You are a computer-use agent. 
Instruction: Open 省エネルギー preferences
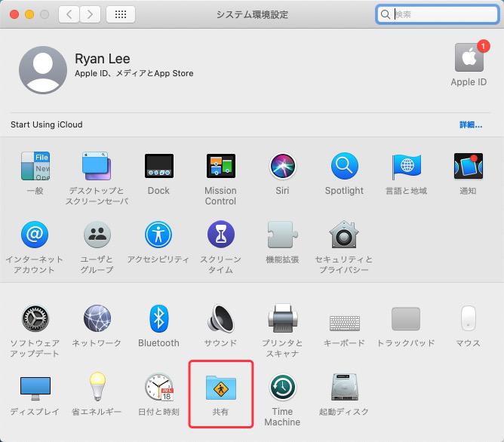point(97,387)
